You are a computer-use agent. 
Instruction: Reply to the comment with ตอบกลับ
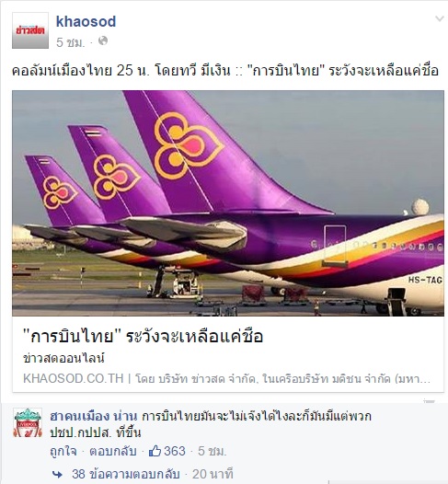113,451
